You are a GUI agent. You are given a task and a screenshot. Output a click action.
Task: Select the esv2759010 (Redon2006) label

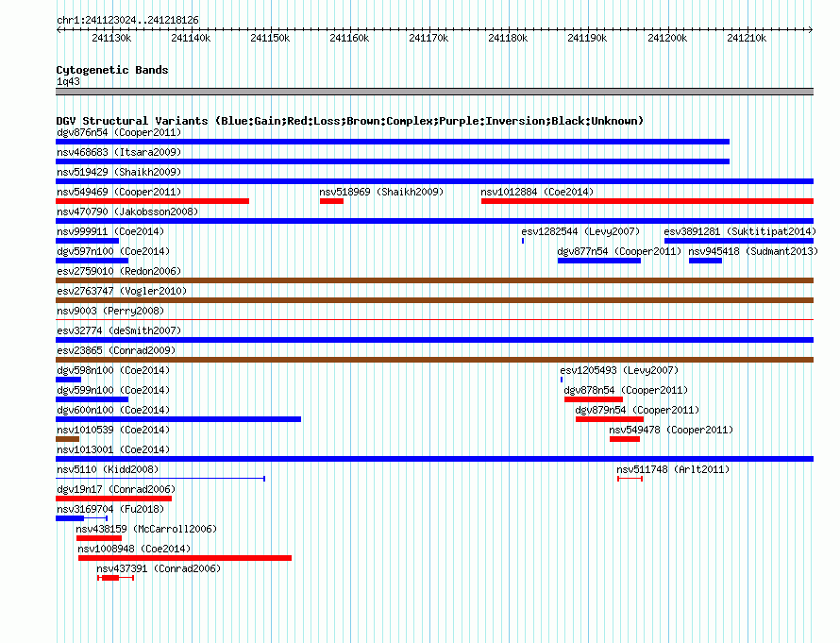click(x=119, y=271)
